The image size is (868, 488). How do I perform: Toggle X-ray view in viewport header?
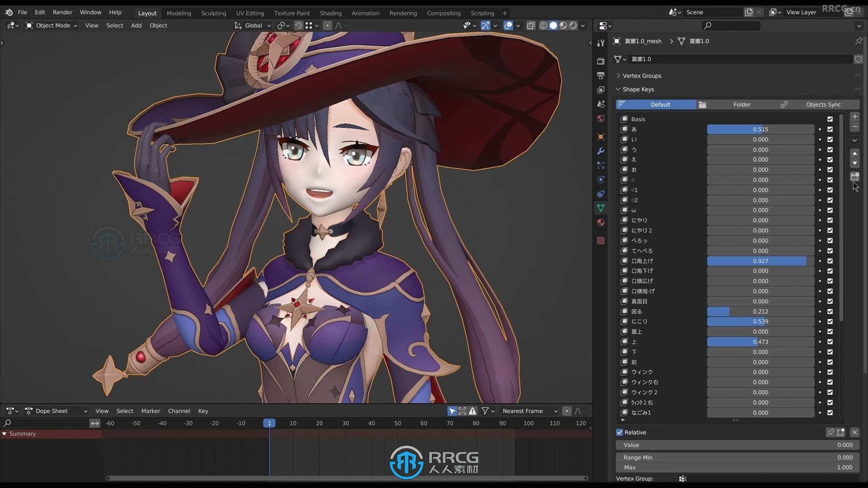(531, 26)
